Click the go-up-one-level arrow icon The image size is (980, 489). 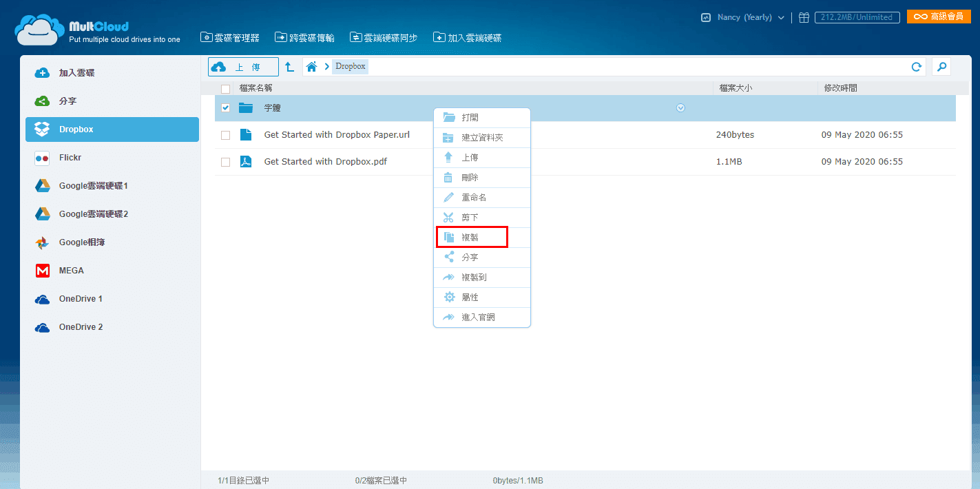coord(289,66)
